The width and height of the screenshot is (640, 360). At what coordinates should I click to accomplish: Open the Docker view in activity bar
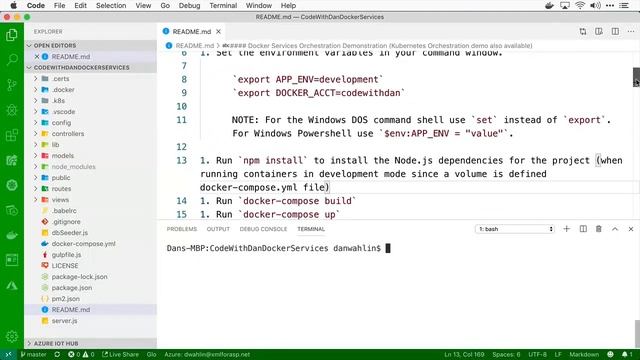click(12, 235)
